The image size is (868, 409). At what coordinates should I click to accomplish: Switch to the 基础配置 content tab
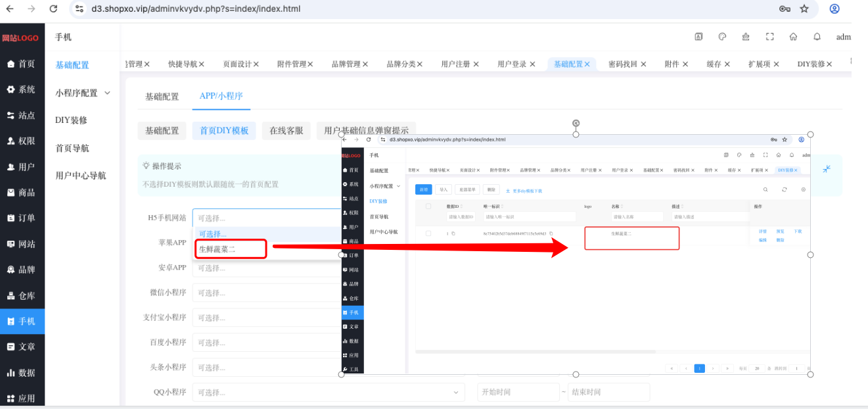pyautogui.click(x=162, y=97)
